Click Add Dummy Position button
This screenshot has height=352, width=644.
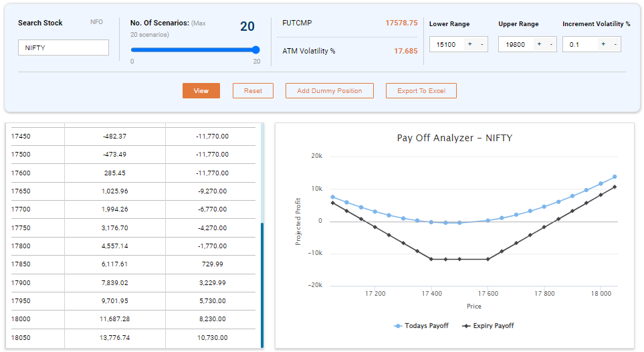coord(329,91)
